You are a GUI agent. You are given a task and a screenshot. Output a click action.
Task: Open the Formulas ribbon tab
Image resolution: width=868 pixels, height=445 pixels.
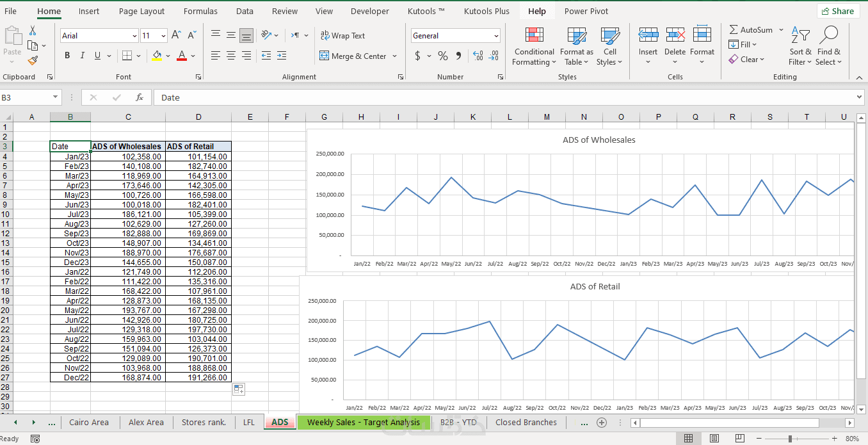pos(200,11)
